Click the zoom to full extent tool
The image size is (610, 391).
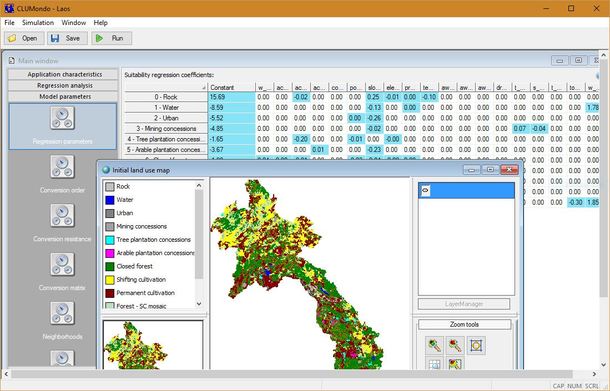pos(476,345)
